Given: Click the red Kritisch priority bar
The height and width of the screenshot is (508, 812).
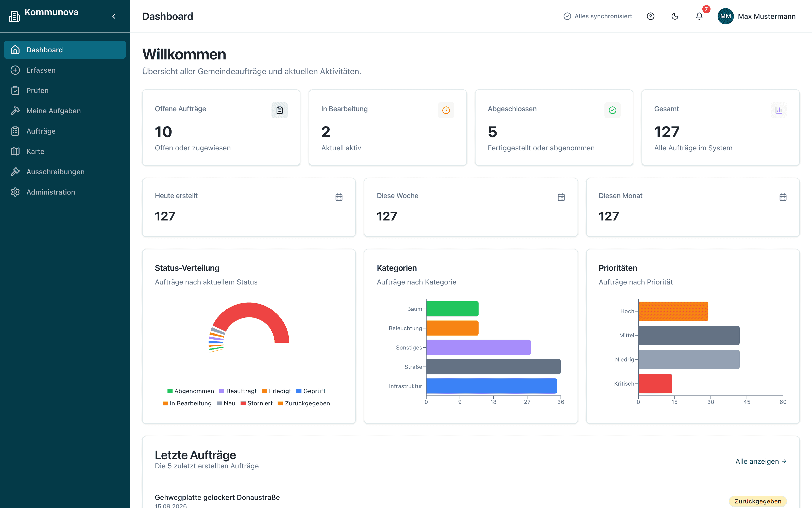Looking at the screenshot, I should pyautogui.click(x=655, y=384).
